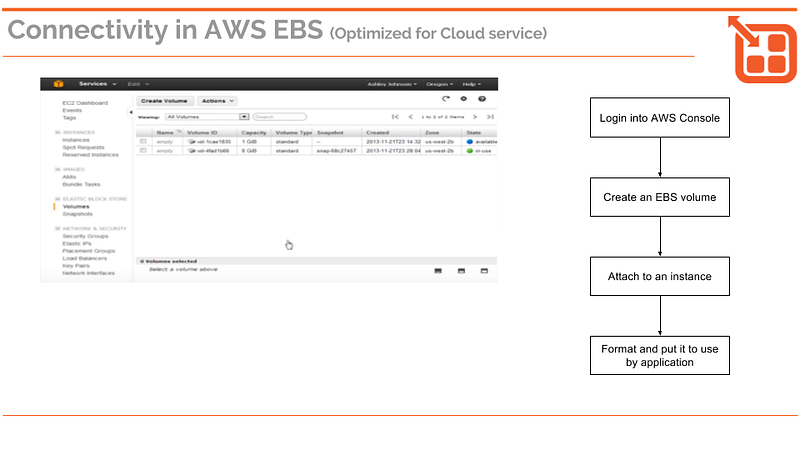Screen dimensions: 800x450
Task: Open the Edit dropdown in top bar
Action: tap(138, 84)
